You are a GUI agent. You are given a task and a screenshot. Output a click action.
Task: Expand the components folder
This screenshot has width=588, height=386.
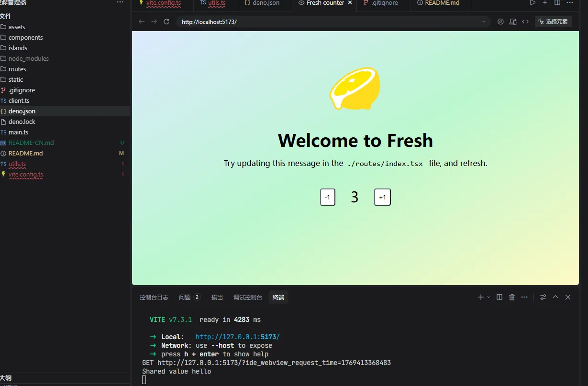[25, 37]
